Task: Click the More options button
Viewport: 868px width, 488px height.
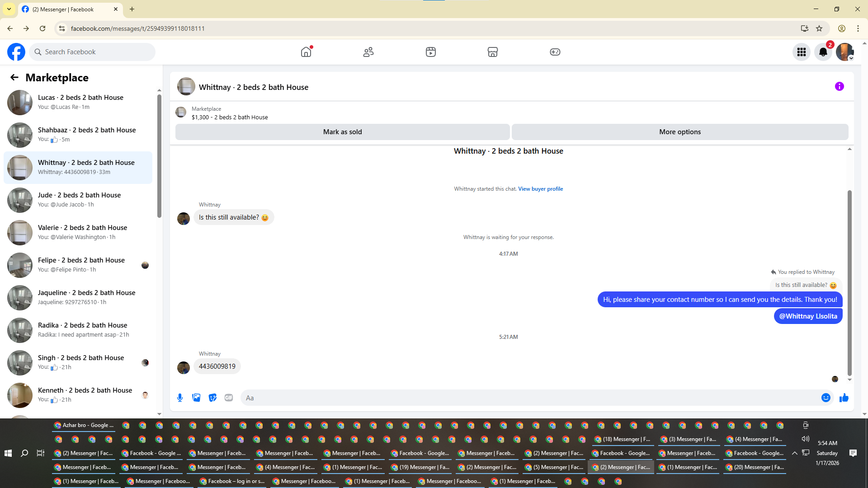Action: click(679, 132)
